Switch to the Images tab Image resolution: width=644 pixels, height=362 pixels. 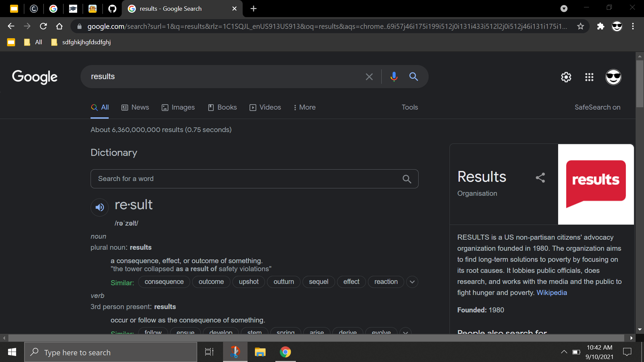click(x=178, y=107)
